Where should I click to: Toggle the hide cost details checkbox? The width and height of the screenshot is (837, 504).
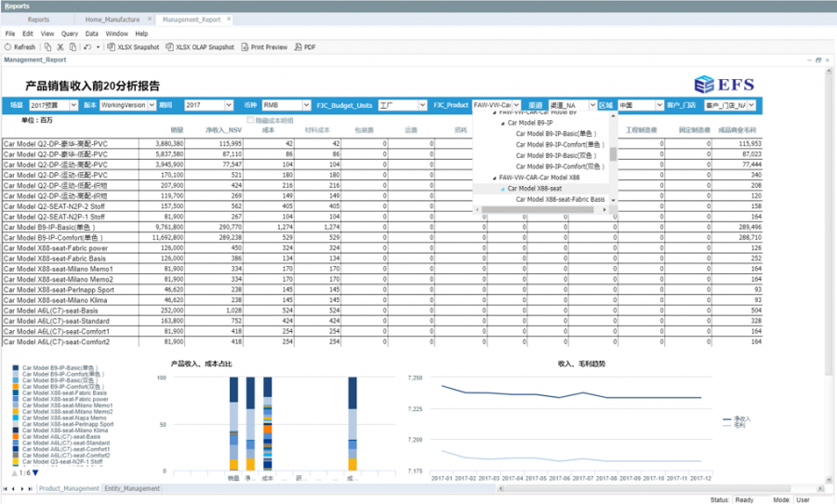click(x=250, y=120)
